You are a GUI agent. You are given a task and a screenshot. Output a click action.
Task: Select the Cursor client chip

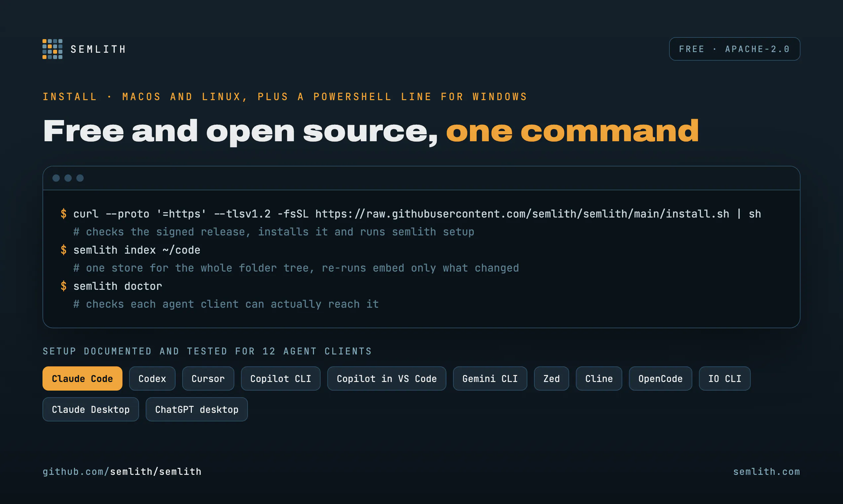[x=208, y=378]
